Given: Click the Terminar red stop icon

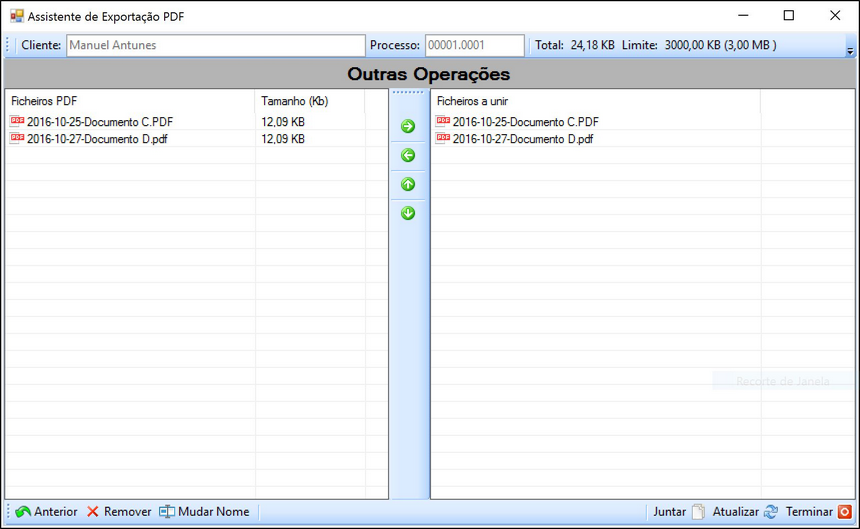Looking at the screenshot, I should pos(845,511).
